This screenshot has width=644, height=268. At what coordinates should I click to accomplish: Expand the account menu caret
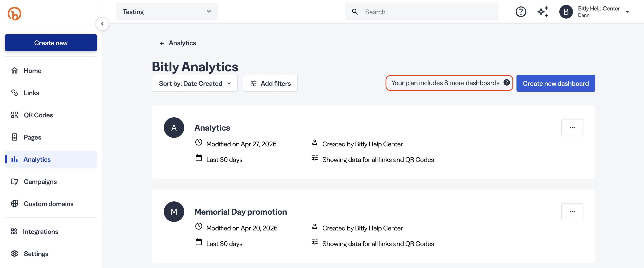[627, 12]
